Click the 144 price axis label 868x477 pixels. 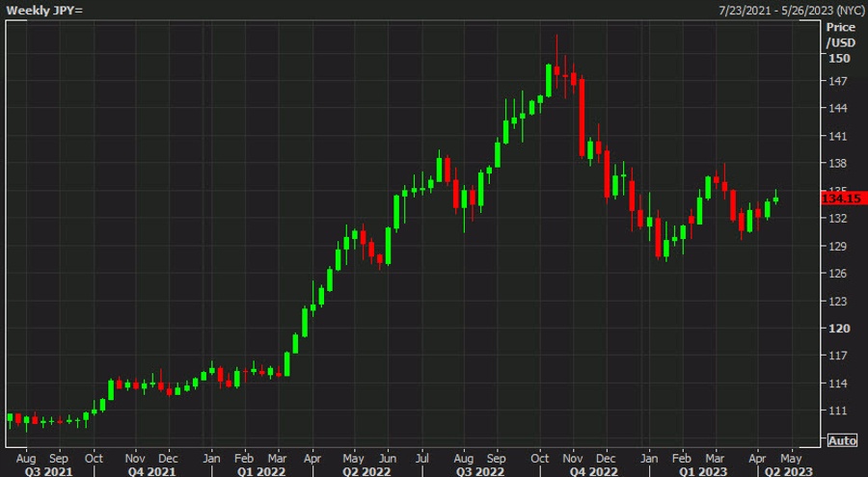point(837,108)
